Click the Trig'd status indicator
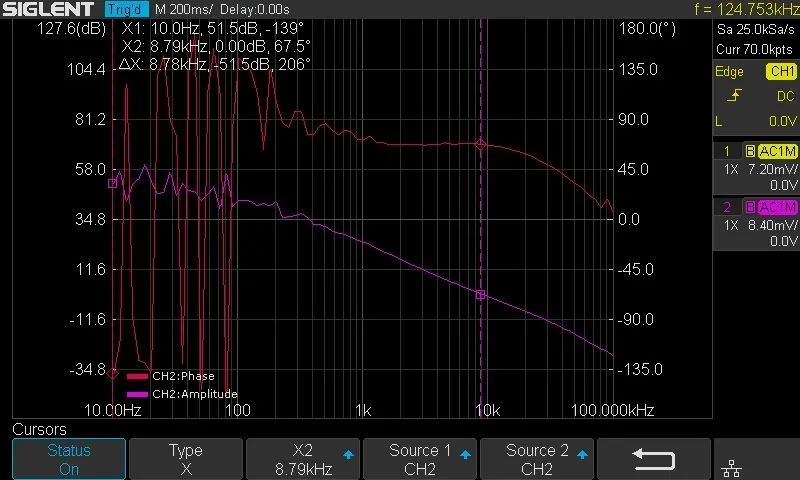The image size is (800, 480). [127, 9]
